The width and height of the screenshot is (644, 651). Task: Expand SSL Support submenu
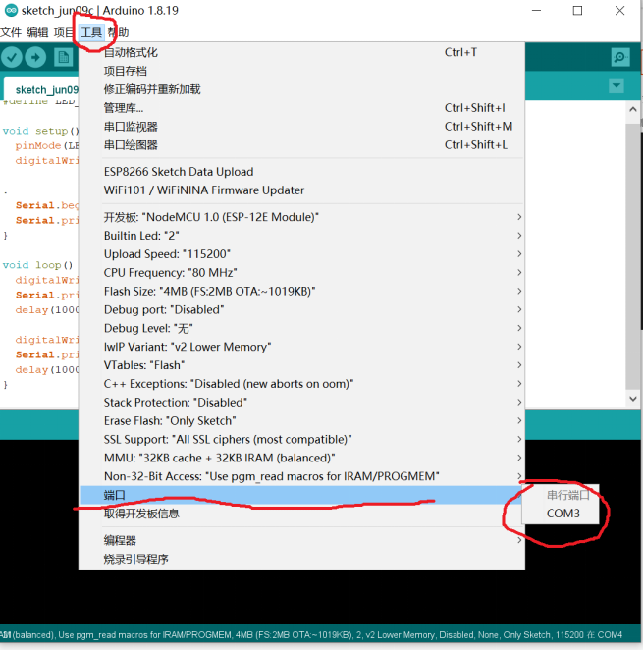pyautogui.click(x=301, y=439)
